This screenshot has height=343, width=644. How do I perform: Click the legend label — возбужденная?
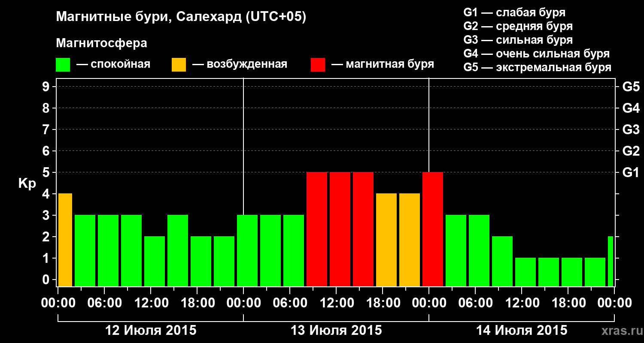240,65
